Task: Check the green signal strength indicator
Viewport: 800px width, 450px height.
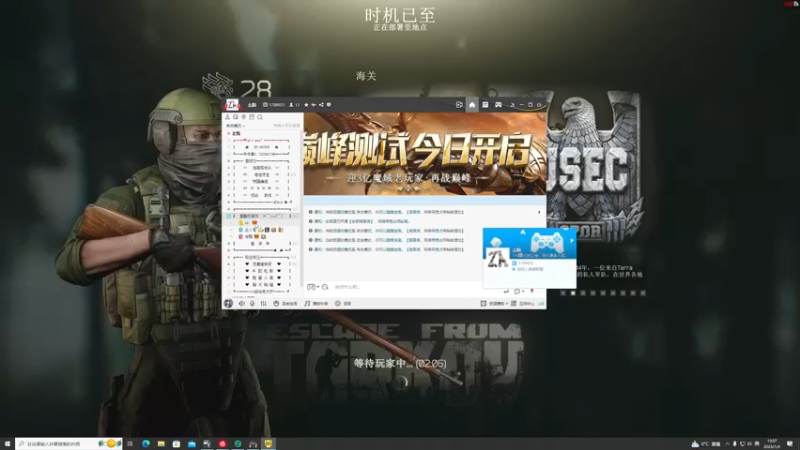Action: click(x=541, y=304)
